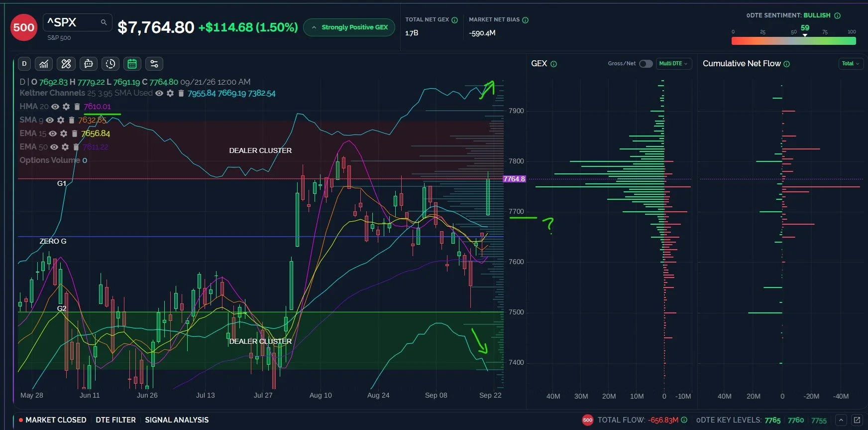Expand the bottom bar chevron
This screenshot has width=868, height=430.
pos(841,420)
